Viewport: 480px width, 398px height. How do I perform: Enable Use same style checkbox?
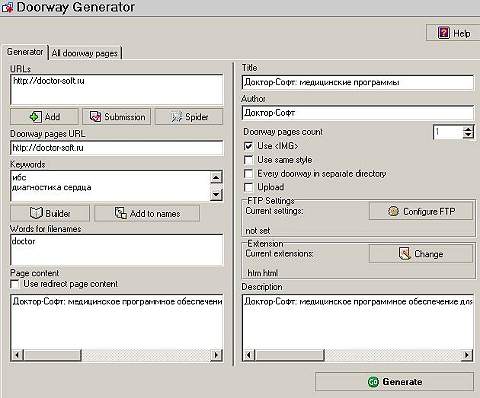(x=248, y=160)
